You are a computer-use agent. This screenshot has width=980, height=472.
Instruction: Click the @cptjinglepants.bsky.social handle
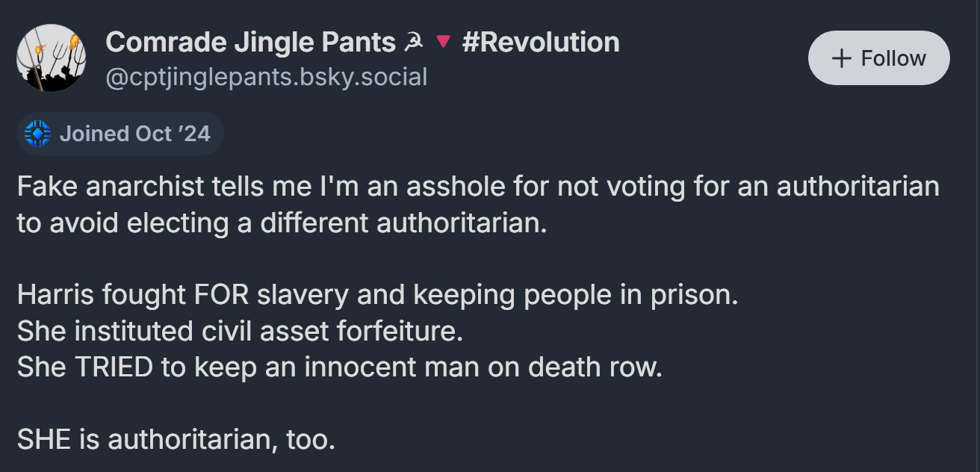coord(267,76)
